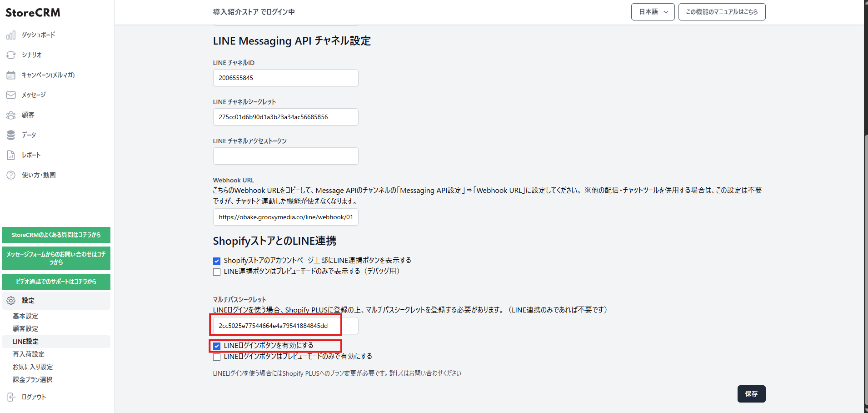Check LINE連携ボタン preview mode only (デバッグ用) checkbox
This screenshot has width=868, height=413.
click(217, 272)
